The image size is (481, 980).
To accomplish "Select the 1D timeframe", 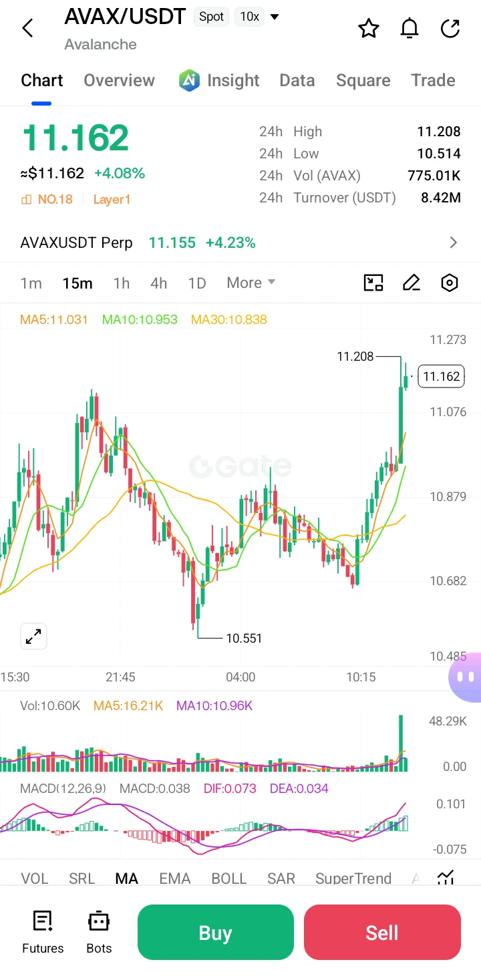I will coord(197,283).
